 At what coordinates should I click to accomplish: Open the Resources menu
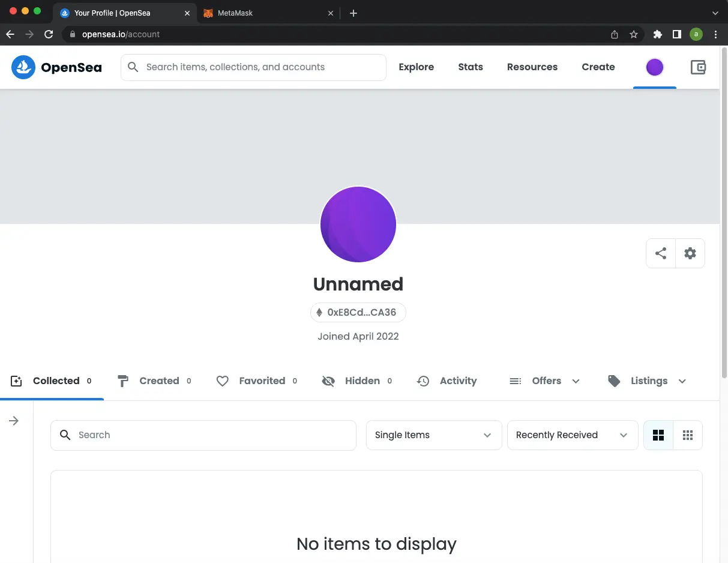point(532,67)
